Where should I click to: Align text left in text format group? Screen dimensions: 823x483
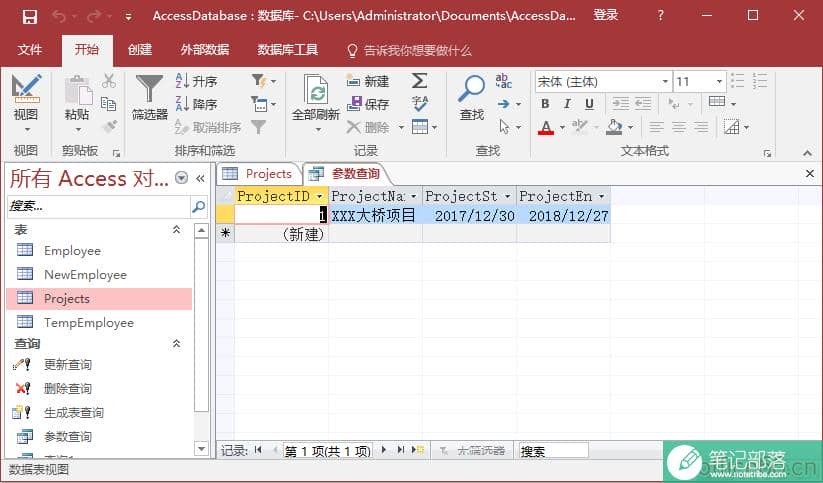coord(656,127)
